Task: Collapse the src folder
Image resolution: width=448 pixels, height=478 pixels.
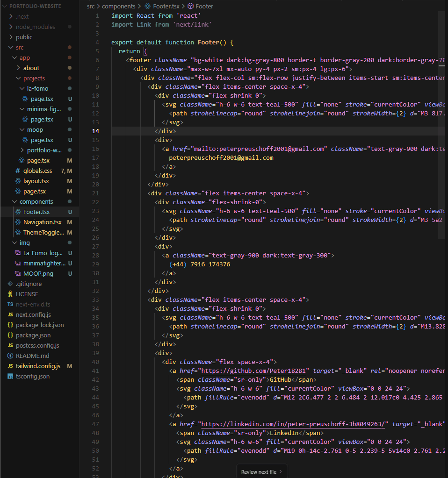Action: 11,47
